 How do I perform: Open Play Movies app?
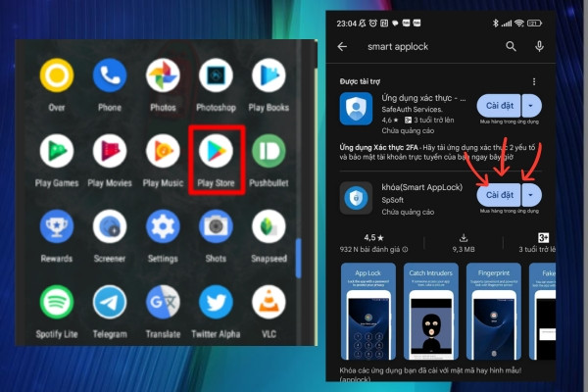click(110, 151)
